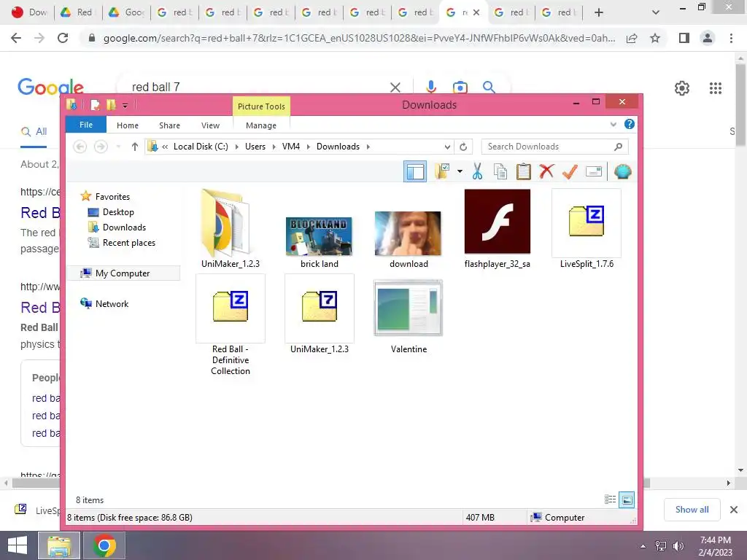Select Favorites in navigation pane
The height and width of the screenshot is (560, 747).
(112, 196)
